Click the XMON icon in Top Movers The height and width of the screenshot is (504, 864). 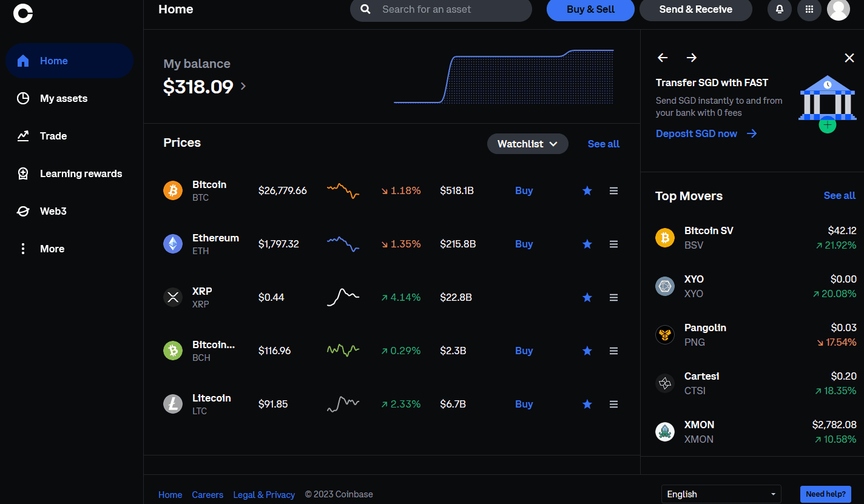(x=665, y=432)
